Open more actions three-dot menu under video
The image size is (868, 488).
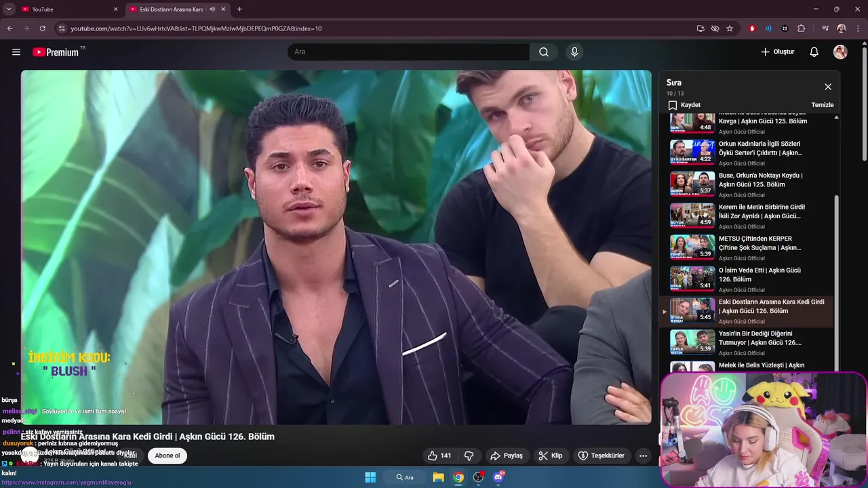tap(644, 455)
